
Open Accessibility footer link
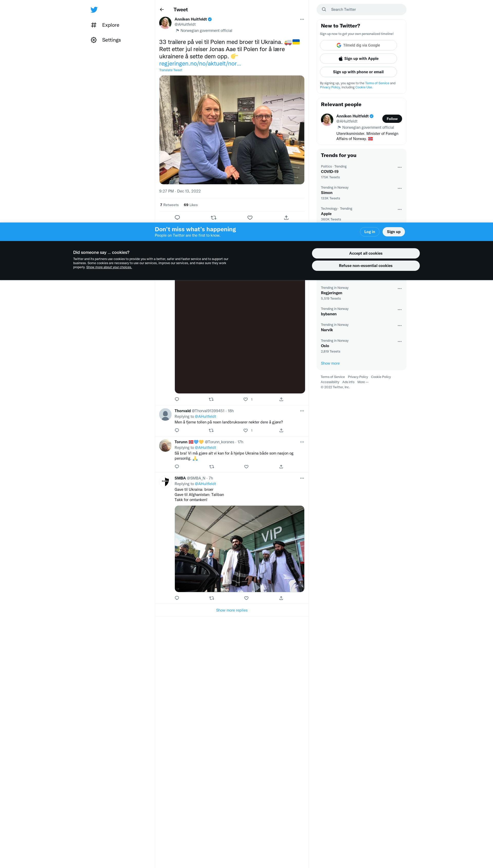pyautogui.click(x=330, y=382)
